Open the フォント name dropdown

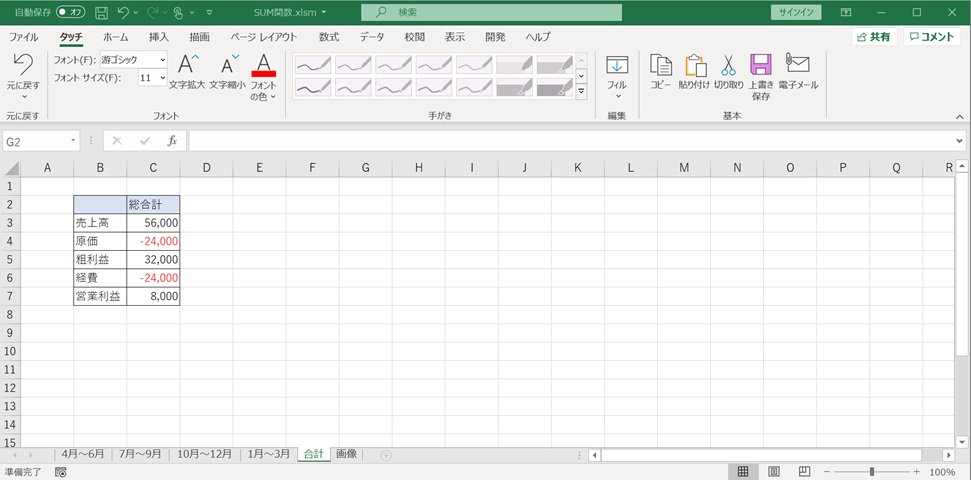162,60
